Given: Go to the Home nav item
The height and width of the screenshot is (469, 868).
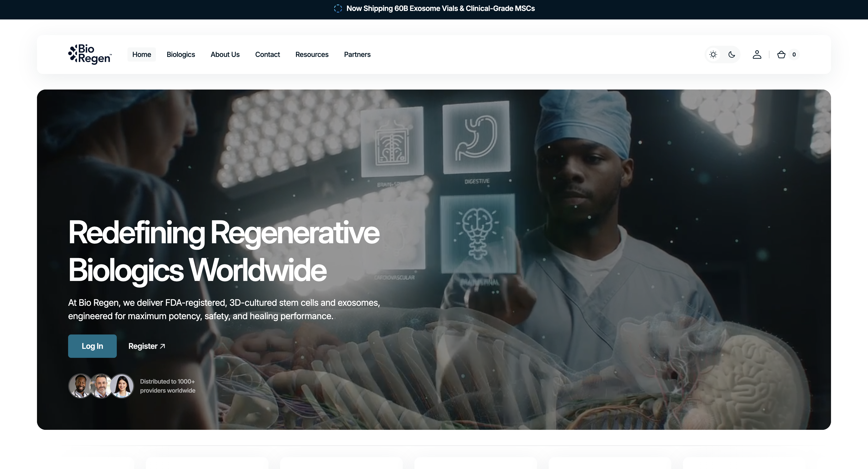Looking at the screenshot, I should (142, 54).
